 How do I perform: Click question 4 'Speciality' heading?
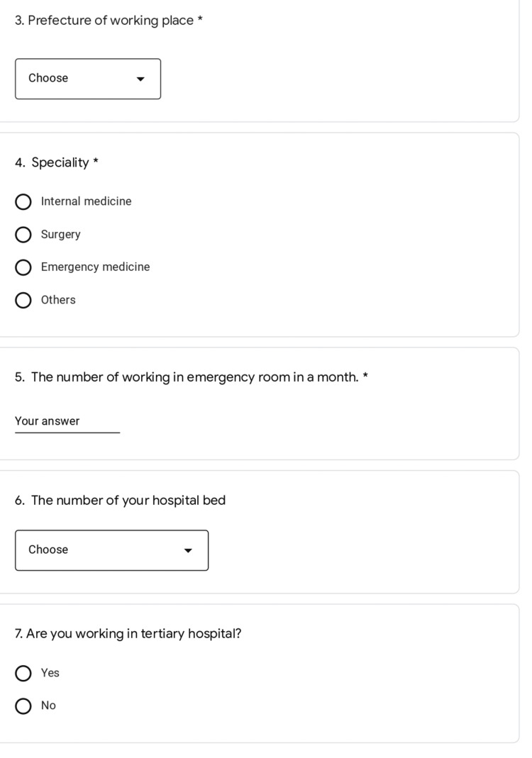click(x=57, y=162)
